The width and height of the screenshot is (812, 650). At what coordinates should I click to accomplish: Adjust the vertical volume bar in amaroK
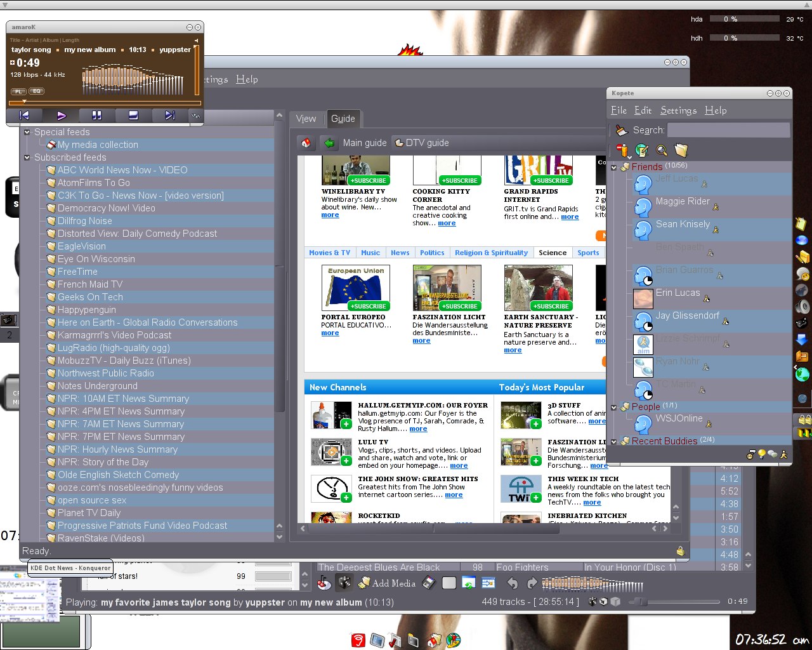click(197, 70)
